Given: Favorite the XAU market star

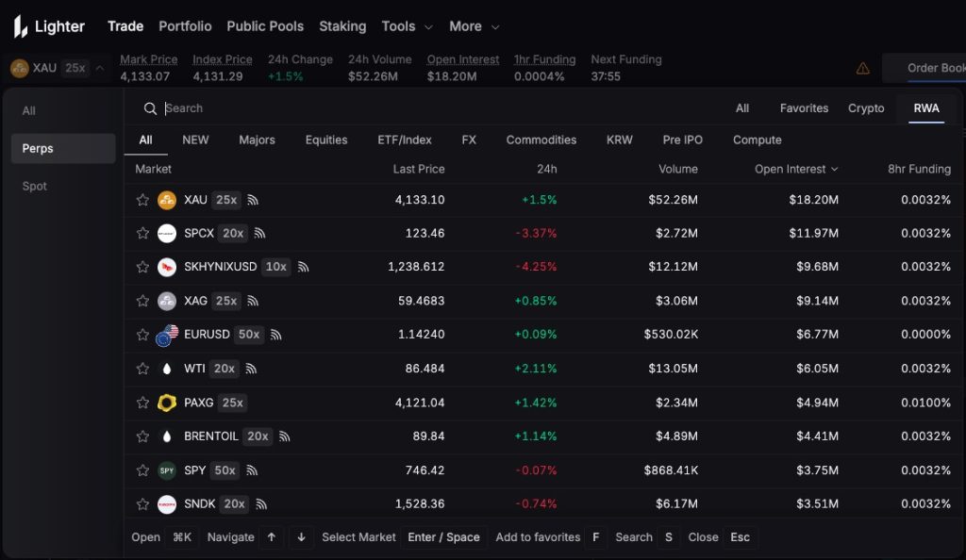Looking at the screenshot, I should [142, 200].
